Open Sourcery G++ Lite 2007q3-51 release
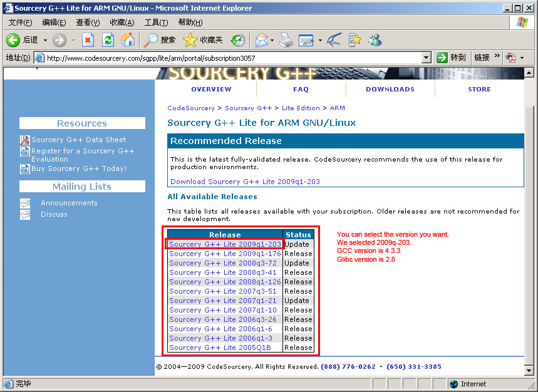The width and height of the screenshot is (538, 392). tap(223, 291)
